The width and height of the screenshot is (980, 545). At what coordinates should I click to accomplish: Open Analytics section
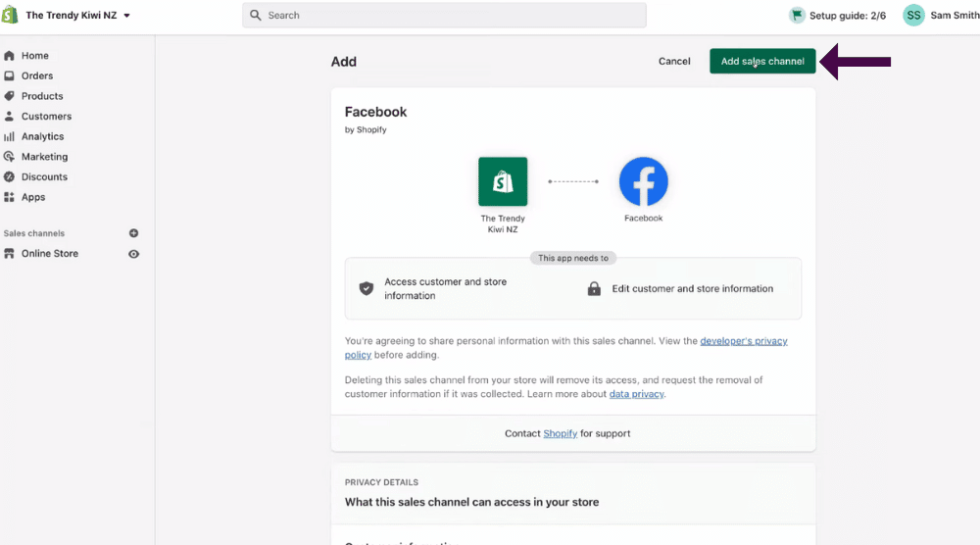tap(42, 136)
